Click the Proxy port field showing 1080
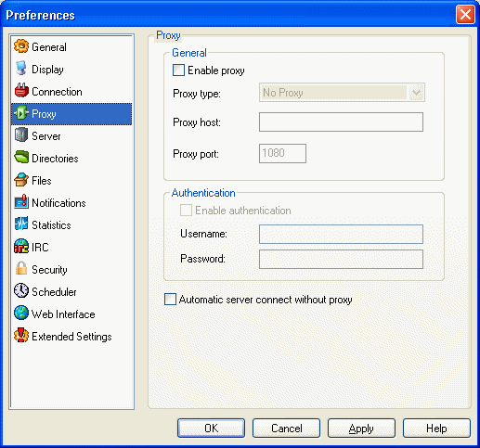This screenshot has width=480, height=448. [282, 153]
